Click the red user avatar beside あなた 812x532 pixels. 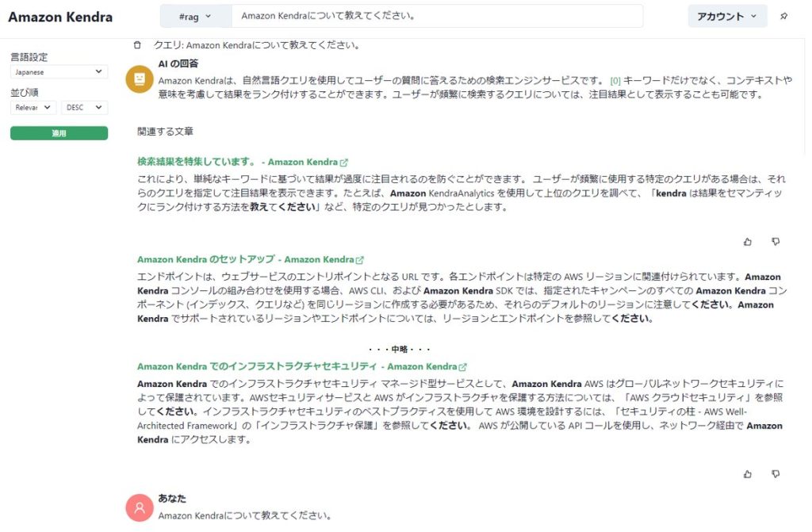coord(140,507)
